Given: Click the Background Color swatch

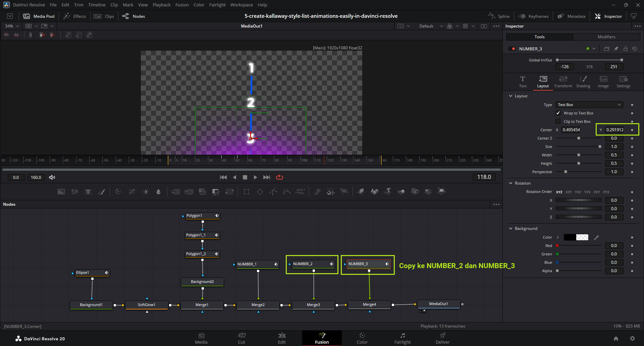Looking at the screenshot, I should point(576,237).
